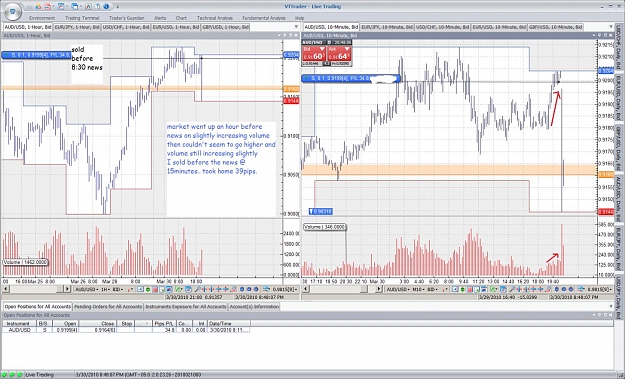This screenshot has width=625, height=379.
Task: Open the VTTrader round application menu button
Action: [x=13, y=12]
